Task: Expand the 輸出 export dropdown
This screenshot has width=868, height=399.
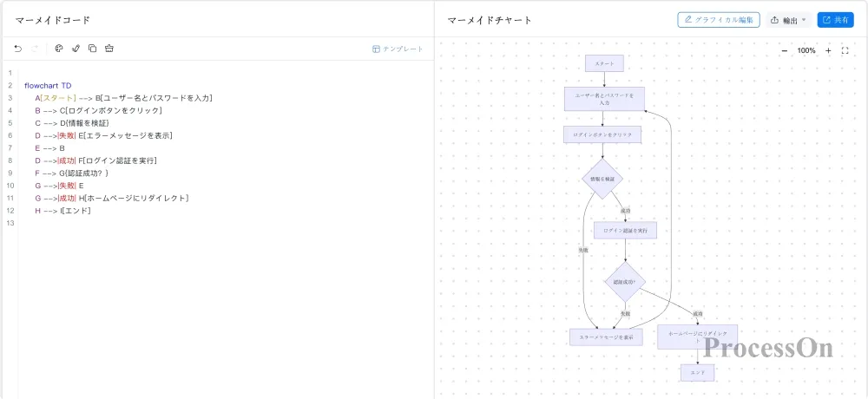Action: [789, 20]
